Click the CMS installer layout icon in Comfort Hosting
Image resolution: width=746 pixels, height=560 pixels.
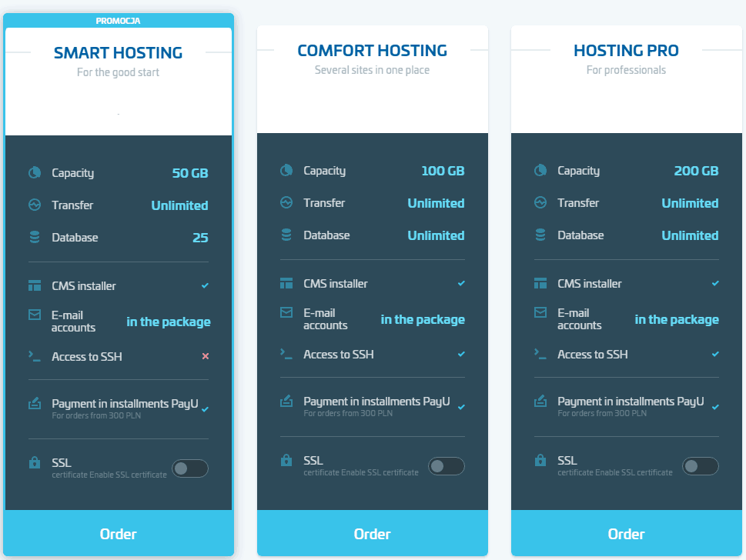[286, 283]
